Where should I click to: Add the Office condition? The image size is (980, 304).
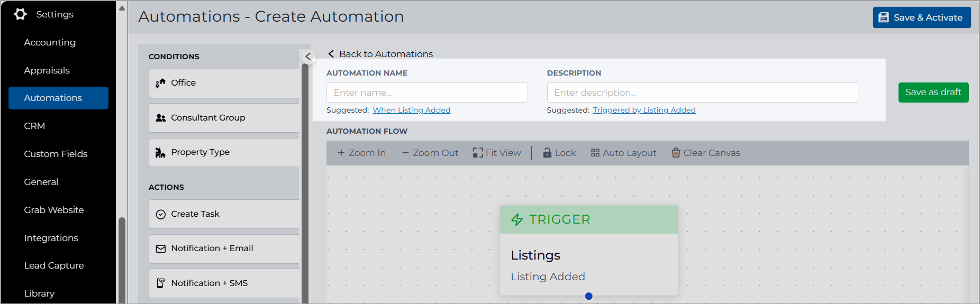pyautogui.click(x=224, y=83)
